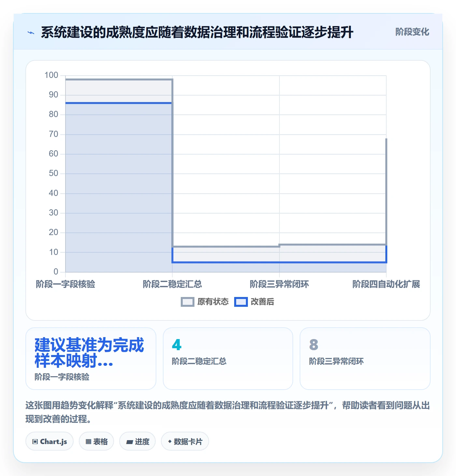Viewport: 456px width, 476px height.
Task: Click the 阶段三异常闭环 x-axis label
Action: (279, 284)
